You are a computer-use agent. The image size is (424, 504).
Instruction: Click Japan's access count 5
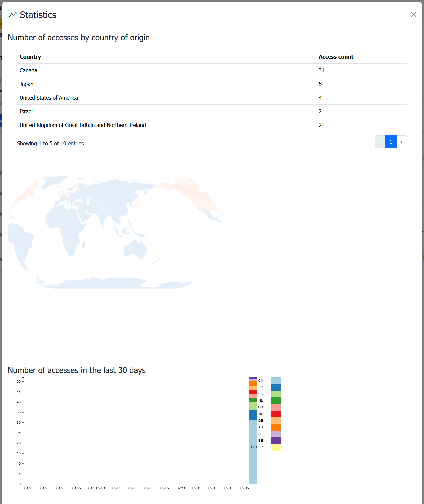(320, 84)
